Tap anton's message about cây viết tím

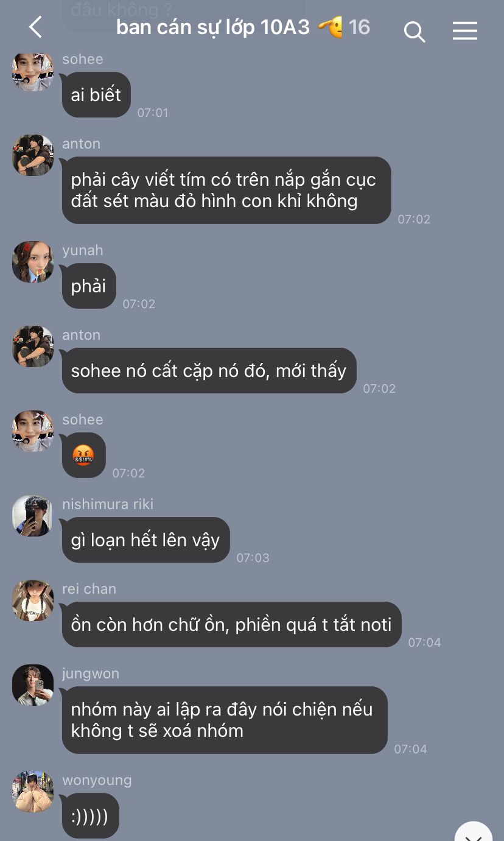point(226,190)
